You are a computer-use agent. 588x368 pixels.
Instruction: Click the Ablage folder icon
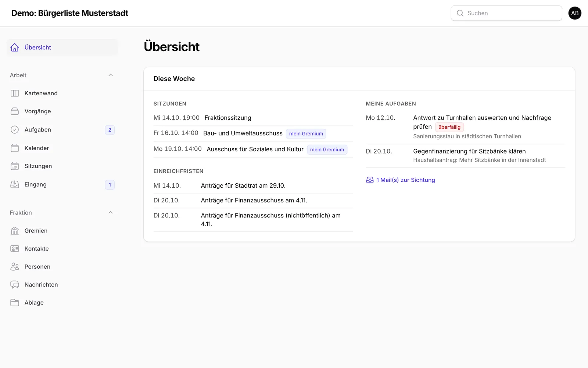point(15,302)
